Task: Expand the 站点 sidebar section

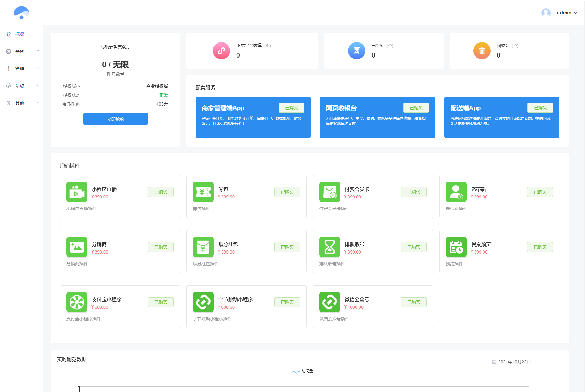Action: click(x=19, y=86)
